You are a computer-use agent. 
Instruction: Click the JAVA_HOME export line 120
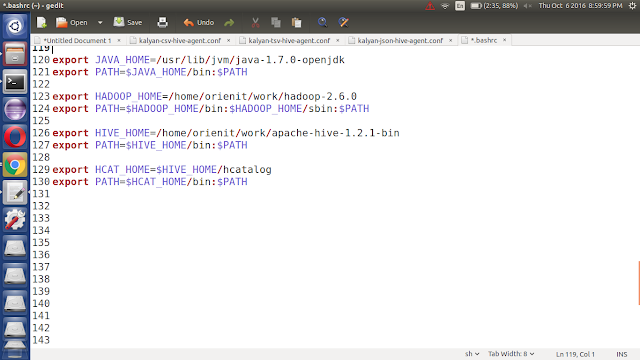(198, 60)
